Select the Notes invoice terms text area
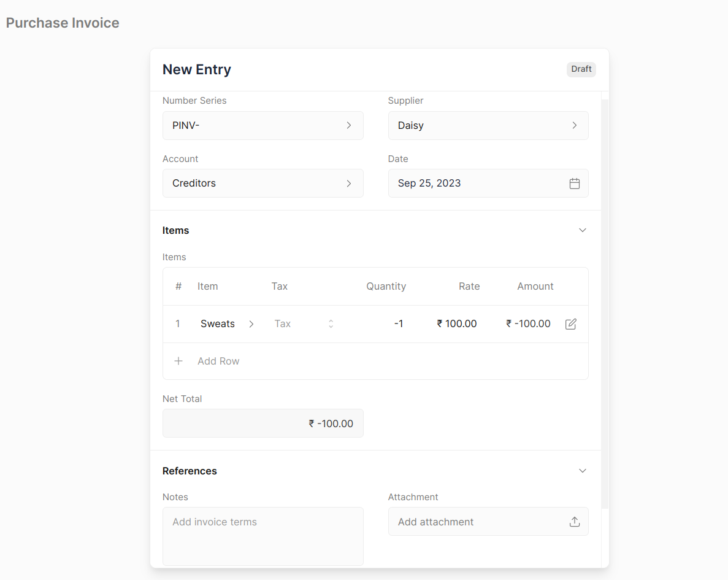728x580 pixels. 262,536
